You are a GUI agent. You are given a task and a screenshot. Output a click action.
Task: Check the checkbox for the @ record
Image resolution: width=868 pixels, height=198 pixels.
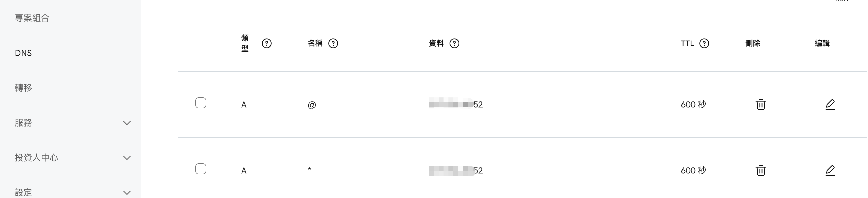point(201,103)
